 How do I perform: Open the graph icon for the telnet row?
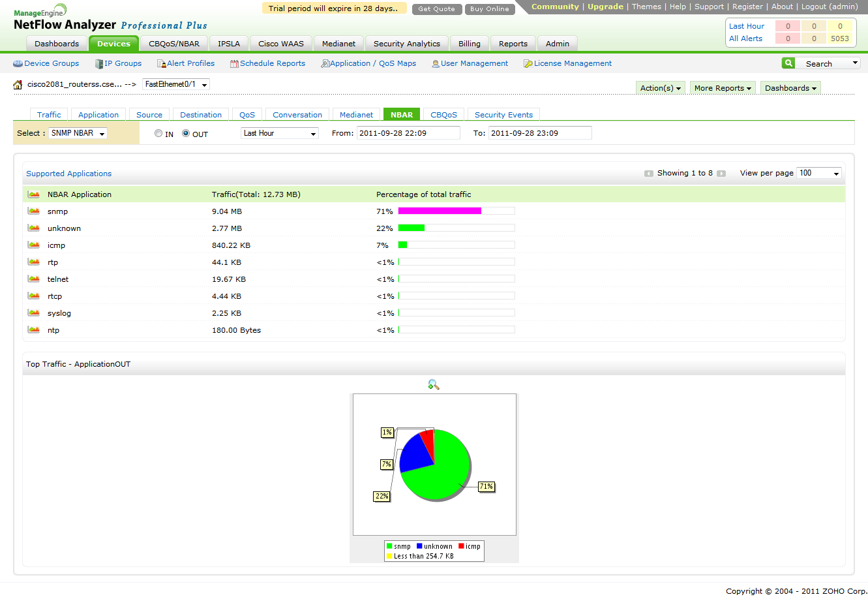click(x=34, y=279)
